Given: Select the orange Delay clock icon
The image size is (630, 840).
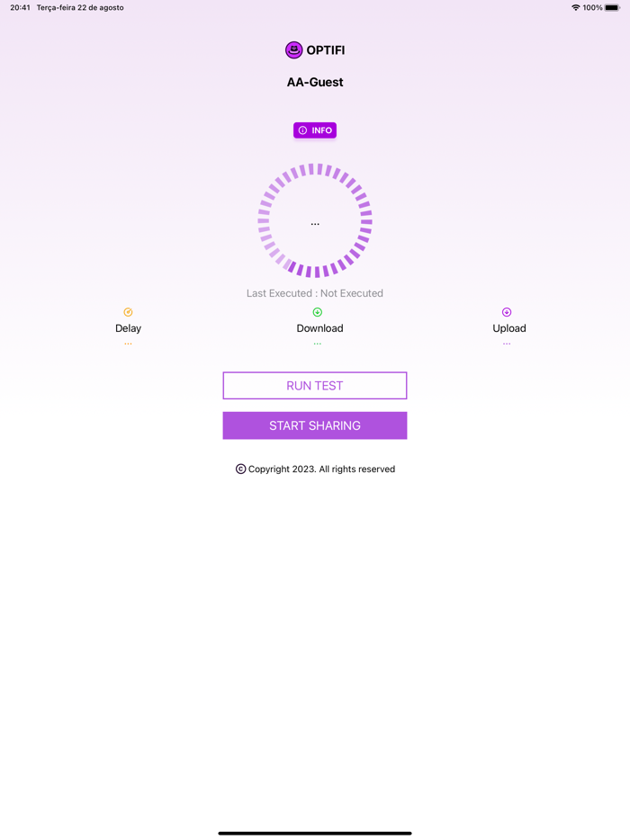Looking at the screenshot, I should click(128, 310).
